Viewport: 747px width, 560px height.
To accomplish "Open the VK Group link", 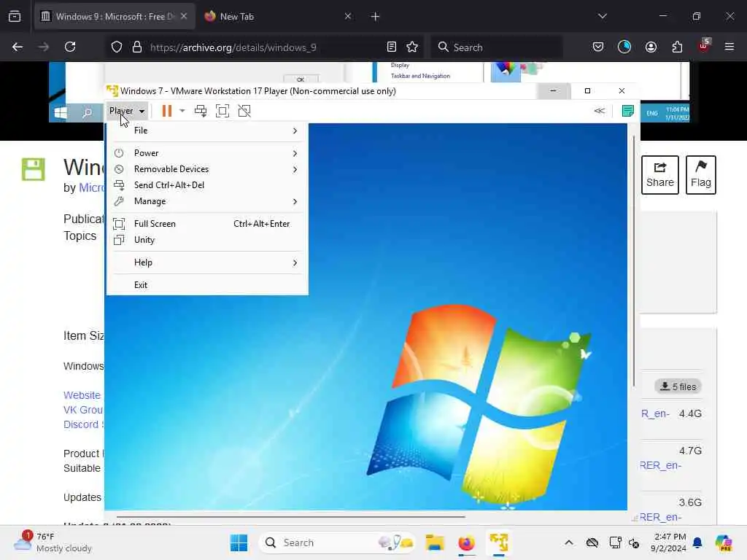I will [83, 410].
